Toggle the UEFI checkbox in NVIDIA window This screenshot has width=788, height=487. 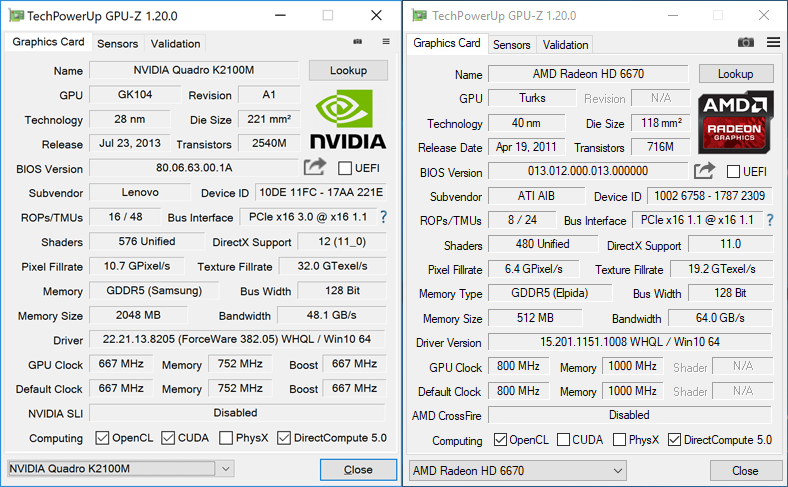345,168
